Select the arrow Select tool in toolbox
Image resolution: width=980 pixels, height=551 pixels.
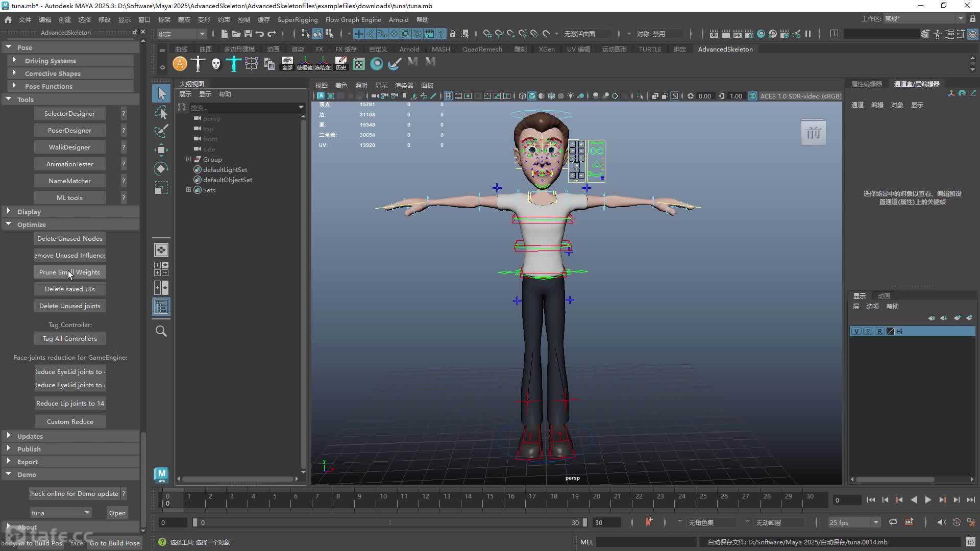point(161,93)
